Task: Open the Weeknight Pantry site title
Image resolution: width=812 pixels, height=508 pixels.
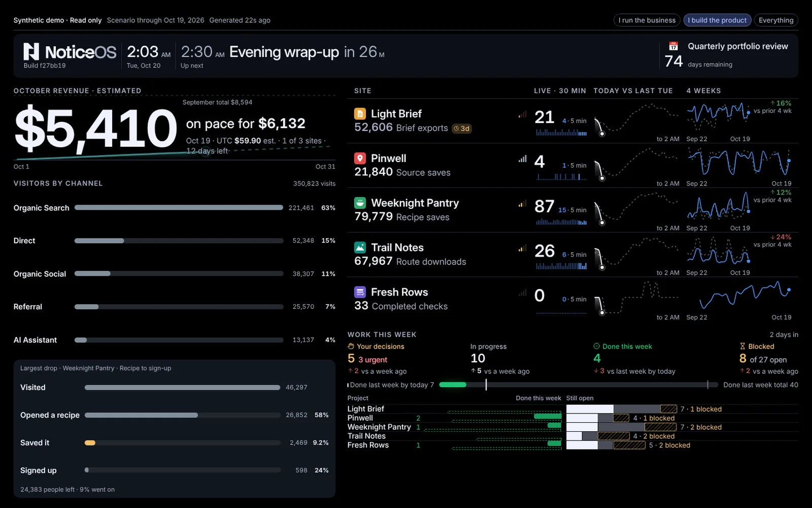Action: tap(415, 203)
